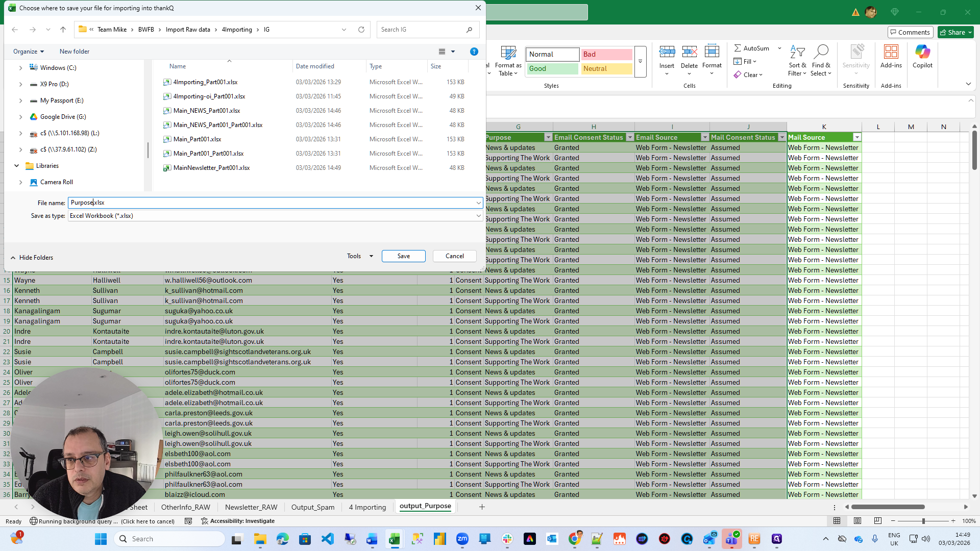Open the Organize dropdown menu
Viewport: 980px width, 551px height.
29,52
